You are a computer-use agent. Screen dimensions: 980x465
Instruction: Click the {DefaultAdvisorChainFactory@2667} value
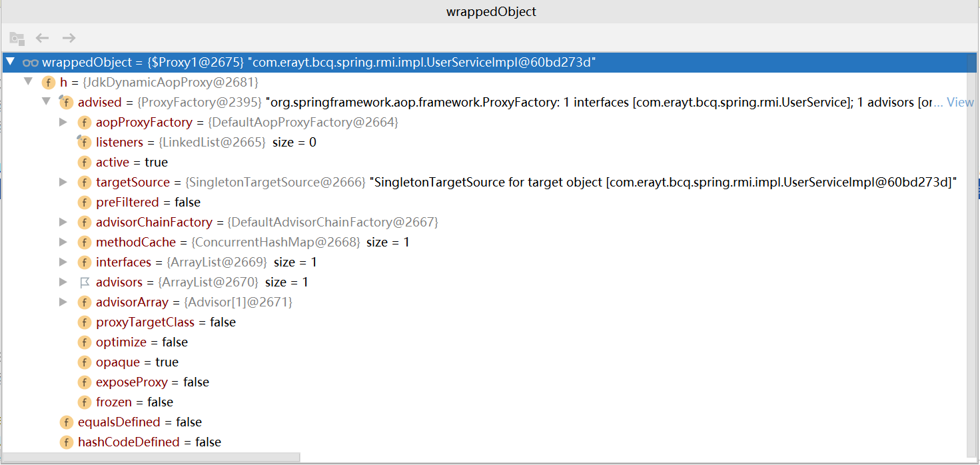[332, 223]
